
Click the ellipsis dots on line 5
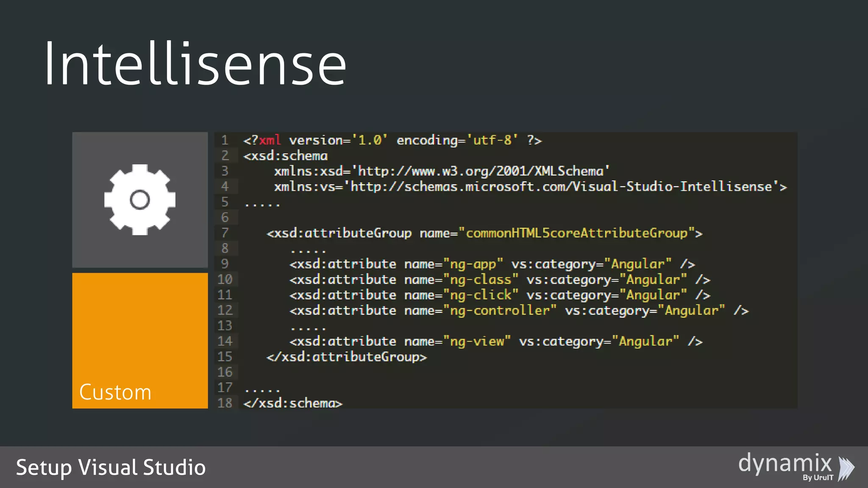[262, 205]
